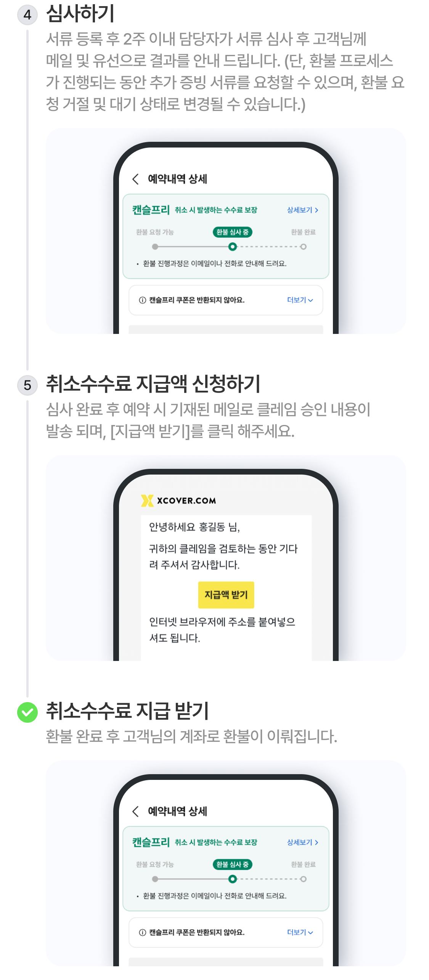The image size is (429, 980).
Task: Click the yellow 지급액 받기 button
Action: (x=226, y=595)
